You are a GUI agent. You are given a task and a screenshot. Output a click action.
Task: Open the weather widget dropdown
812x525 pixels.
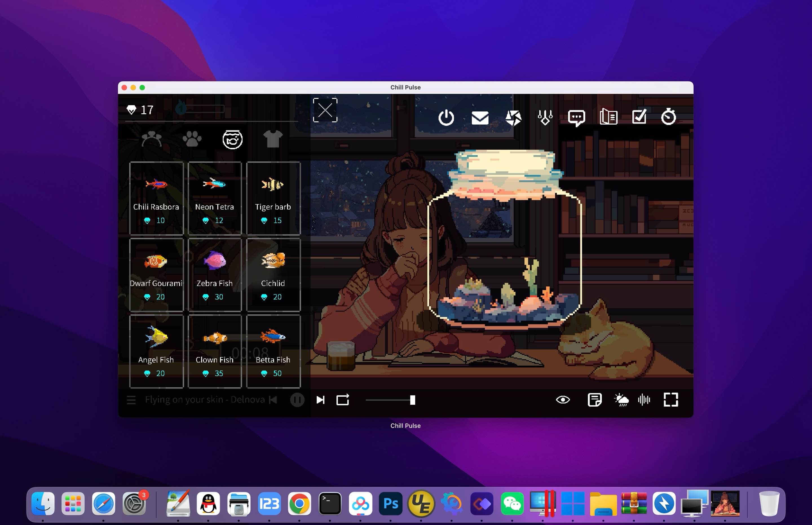tap(621, 400)
